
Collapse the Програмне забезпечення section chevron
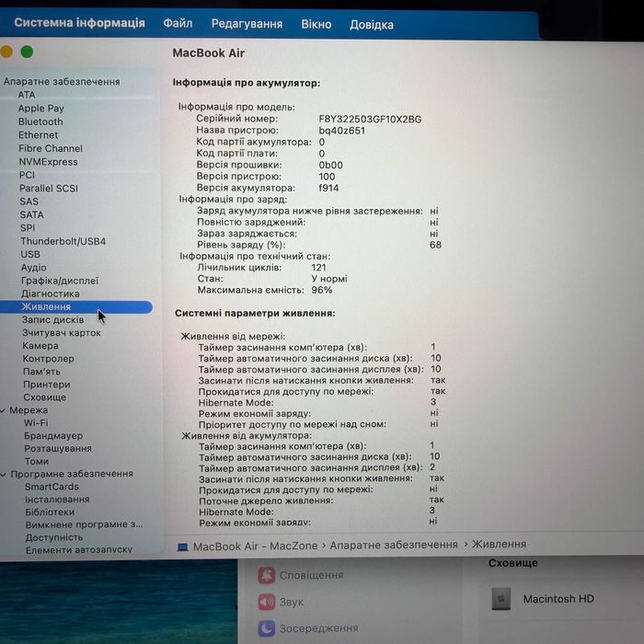click(x=4, y=475)
